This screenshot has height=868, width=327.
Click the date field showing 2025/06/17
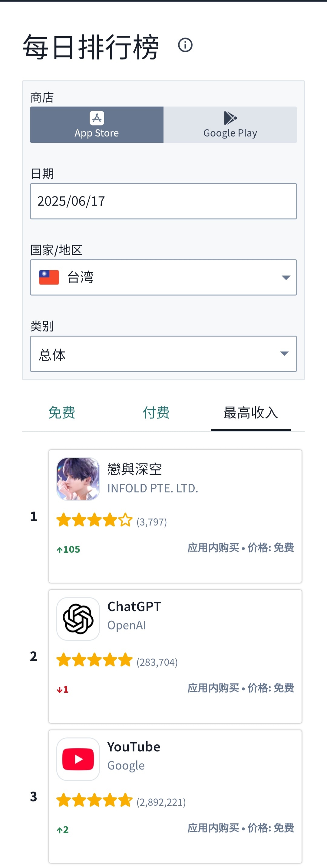point(163,201)
